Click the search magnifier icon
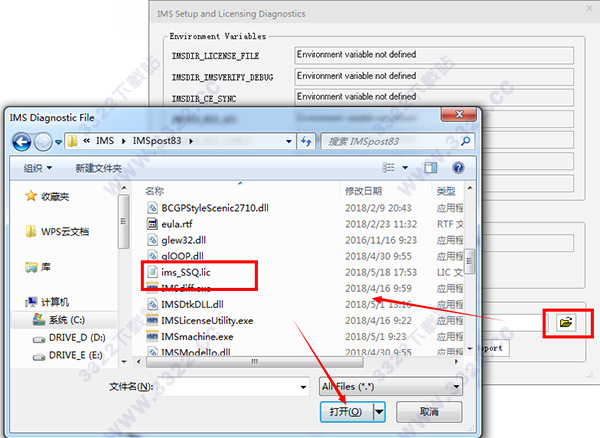 tap(465, 142)
